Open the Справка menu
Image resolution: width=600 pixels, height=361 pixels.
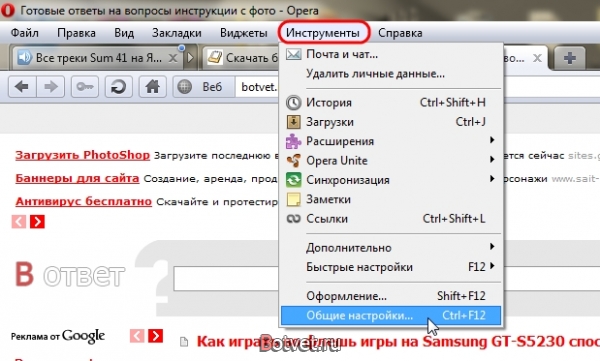coord(400,33)
